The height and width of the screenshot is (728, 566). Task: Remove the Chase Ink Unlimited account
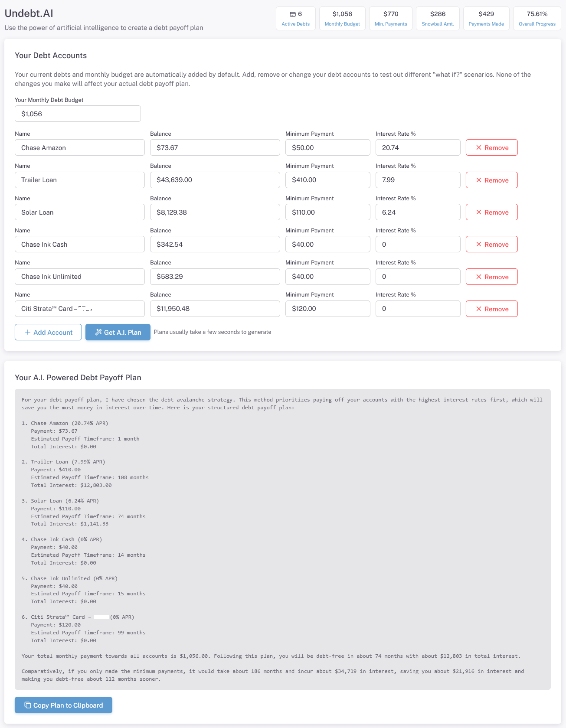pos(492,277)
